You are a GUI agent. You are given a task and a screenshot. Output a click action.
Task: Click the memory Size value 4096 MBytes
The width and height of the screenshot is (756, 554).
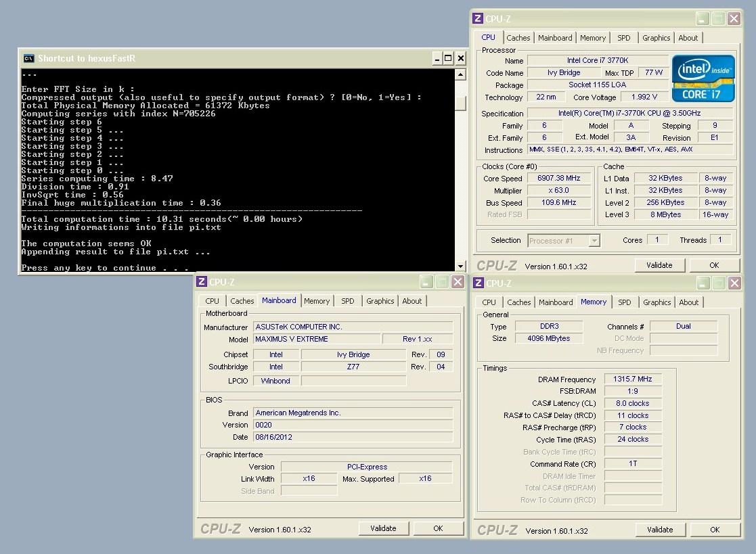[x=549, y=338]
